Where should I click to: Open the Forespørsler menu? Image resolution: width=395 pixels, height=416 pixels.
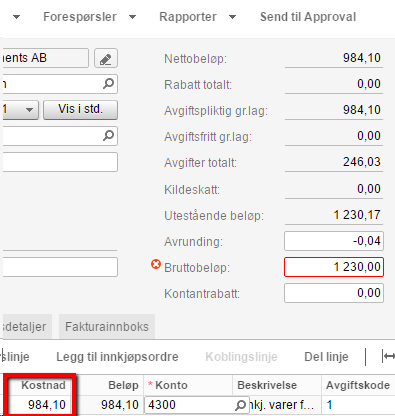coord(80,17)
